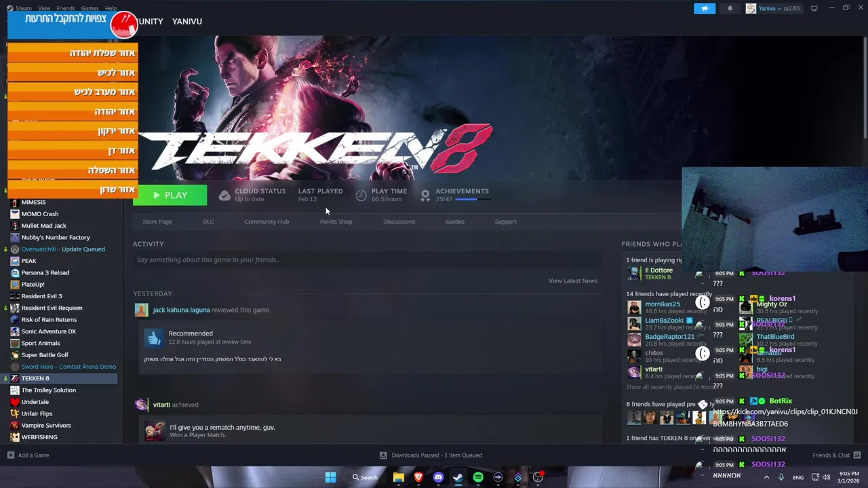
Task: Open the notifications bell icon
Action: coord(730,8)
